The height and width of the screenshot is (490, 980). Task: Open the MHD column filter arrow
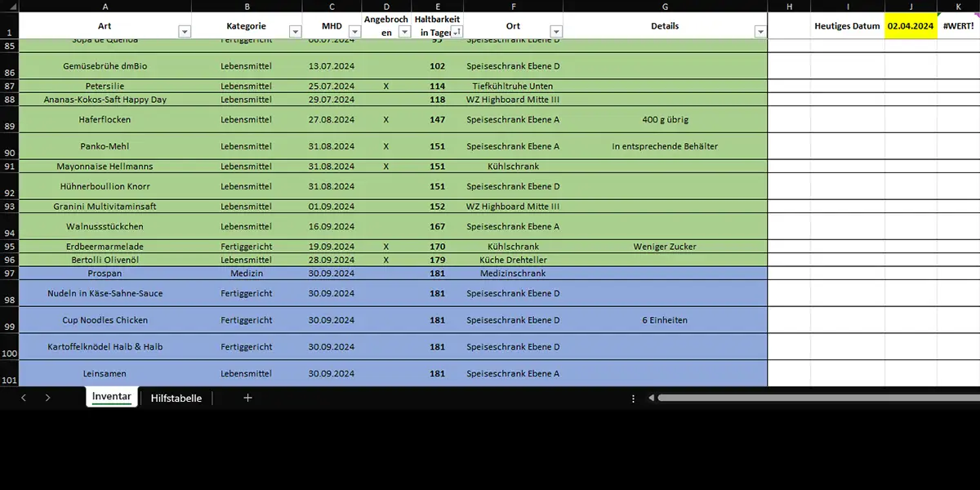pyautogui.click(x=354, y=32)
